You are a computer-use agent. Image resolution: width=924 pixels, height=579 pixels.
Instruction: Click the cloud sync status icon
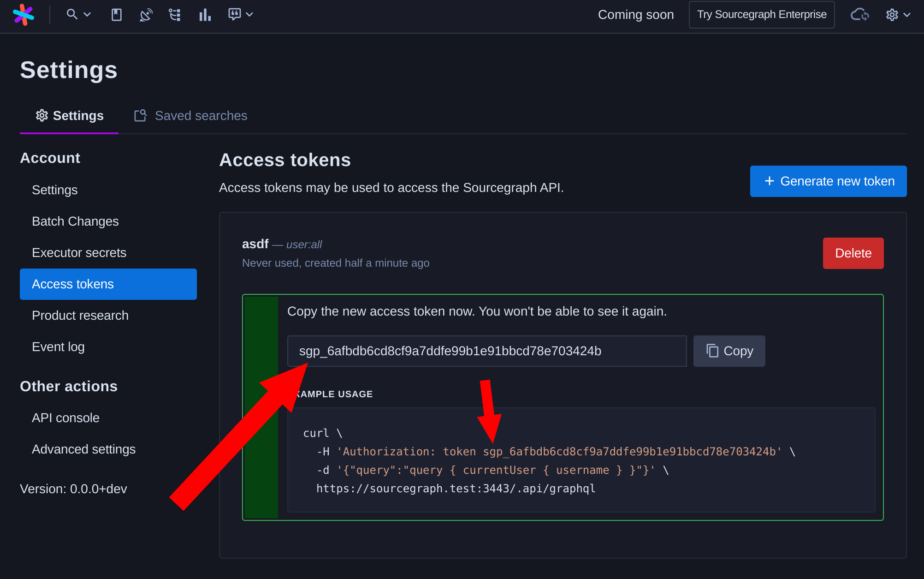click(859, 15)
